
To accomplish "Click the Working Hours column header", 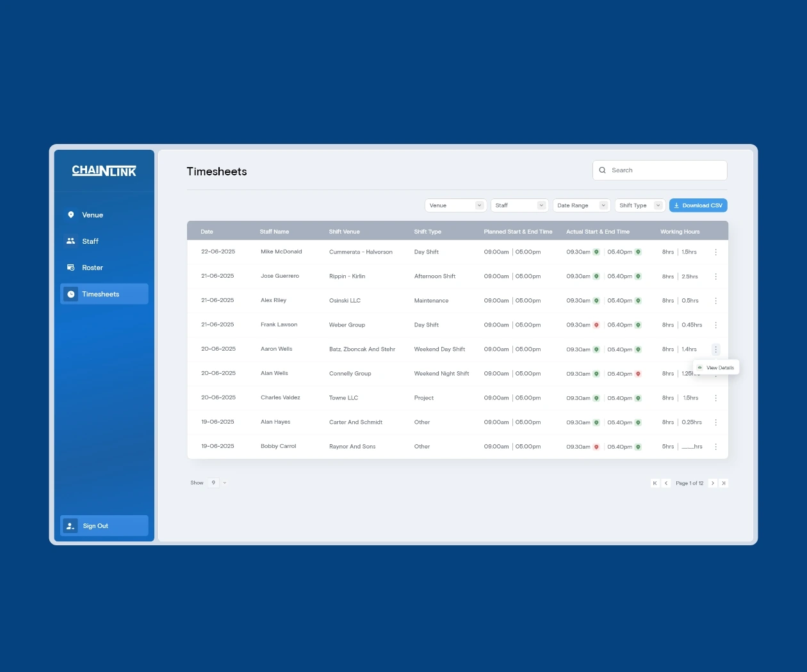I will coord(680,232).
